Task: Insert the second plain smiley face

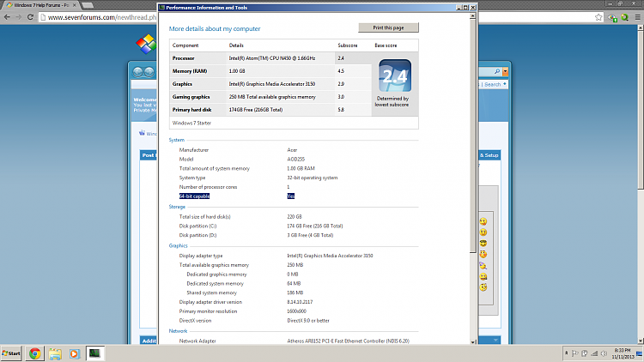Action: point(483,232)
